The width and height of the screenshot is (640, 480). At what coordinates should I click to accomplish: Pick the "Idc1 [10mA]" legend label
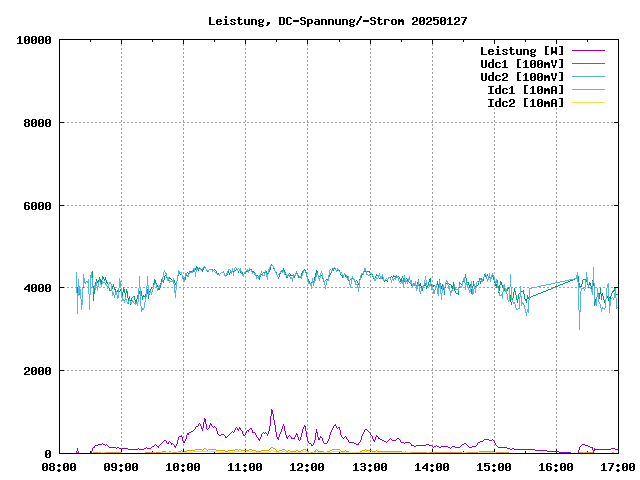click(525, 90)
